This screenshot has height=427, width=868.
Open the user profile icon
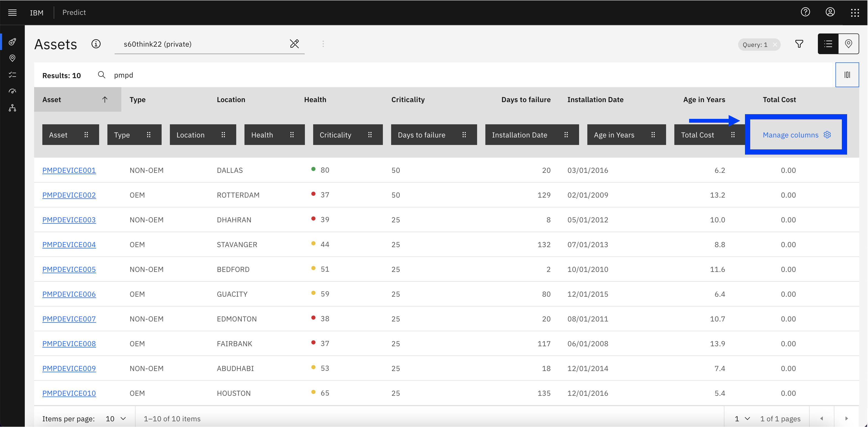pos(830,12)
